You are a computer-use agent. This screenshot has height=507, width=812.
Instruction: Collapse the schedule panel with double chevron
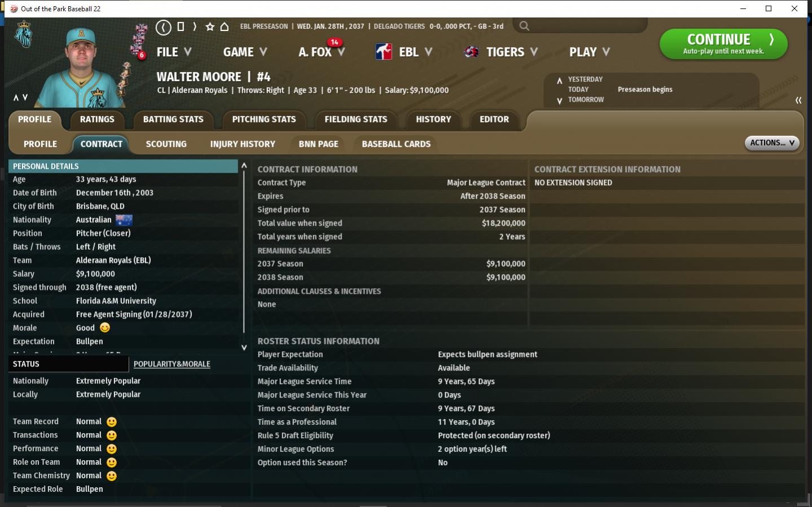pos(798,100)
